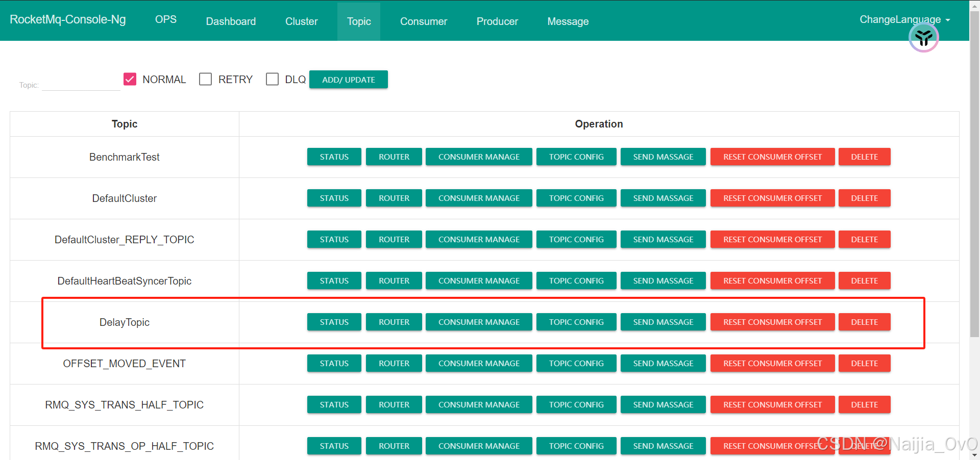
Task: Open ROUTER for DelayTopic
Action: pyautogui.click(x=394, y=322)
